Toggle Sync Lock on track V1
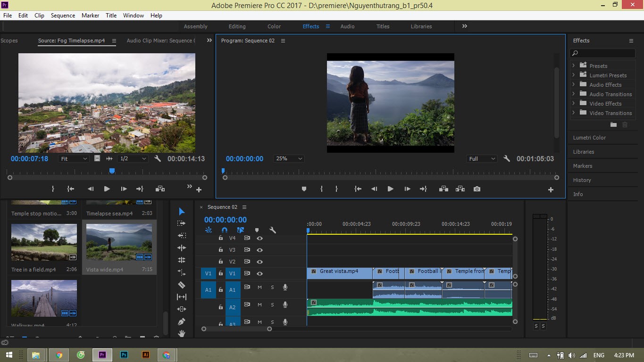This screenshot has height=362, width=644. click(x=247, y=273)
